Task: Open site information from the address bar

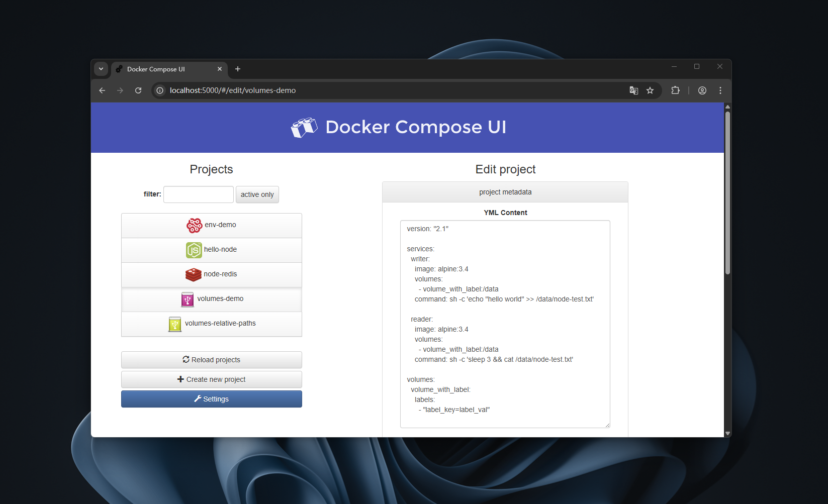Action: pyautogui.click(x=160, y=90)
